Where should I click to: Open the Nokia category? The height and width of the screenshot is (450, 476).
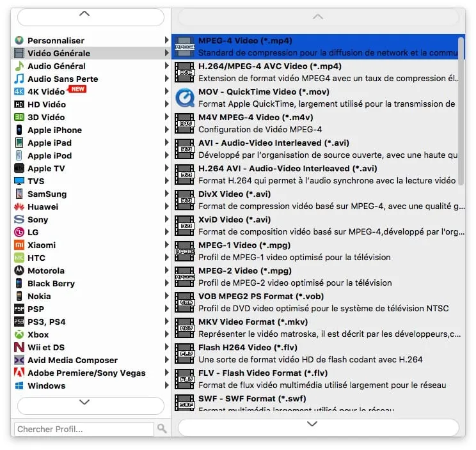(91, 296)
